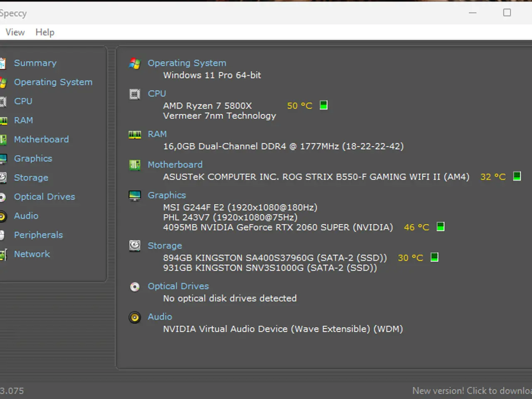Select Audio in the sidebar
Viewport: 532px width, 399px height.
click(x=26, y=216)
